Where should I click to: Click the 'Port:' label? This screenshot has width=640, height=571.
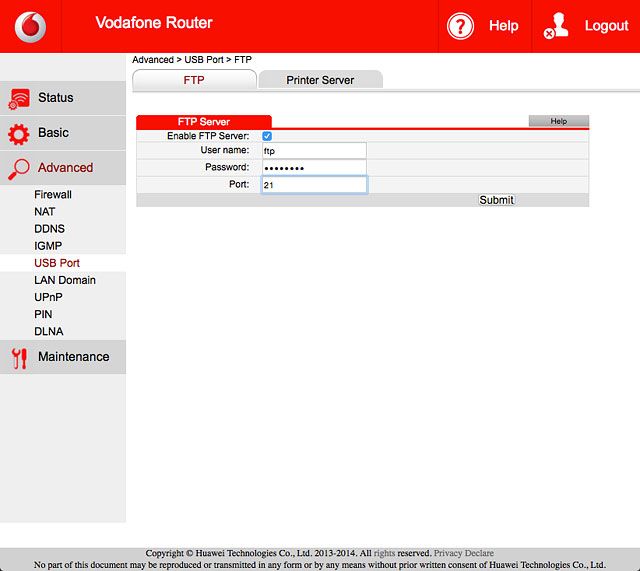tap(239, 184)
